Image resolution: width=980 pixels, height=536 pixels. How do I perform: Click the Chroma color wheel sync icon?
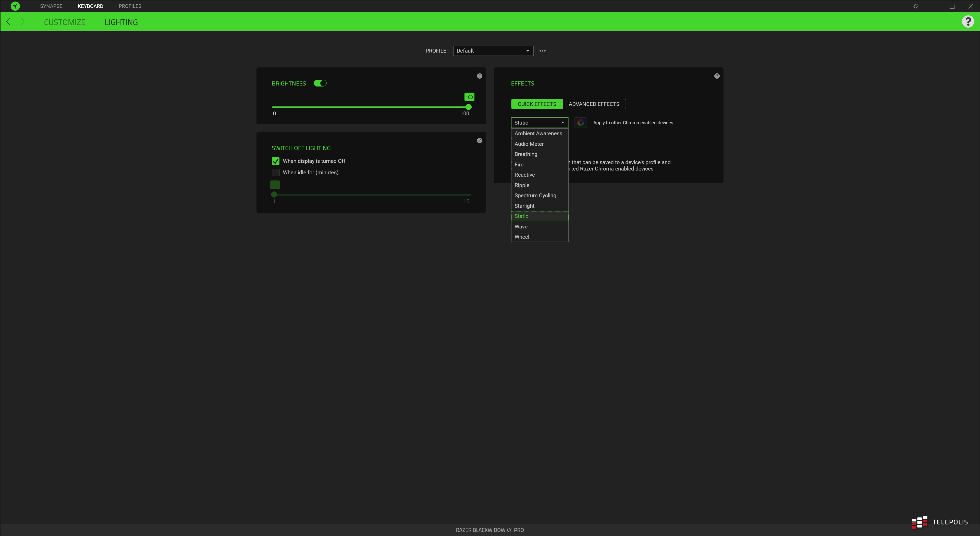point(581,123)
